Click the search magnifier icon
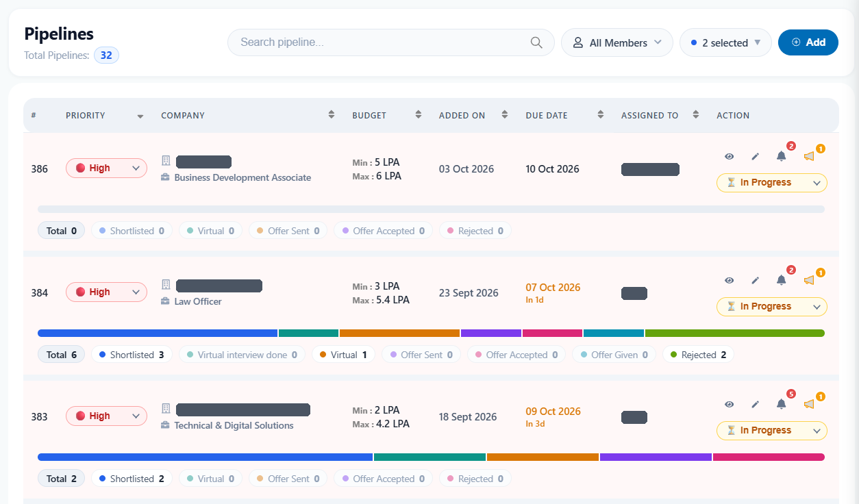859x504 pixels. pyautogui.click(x=536, y=42)
